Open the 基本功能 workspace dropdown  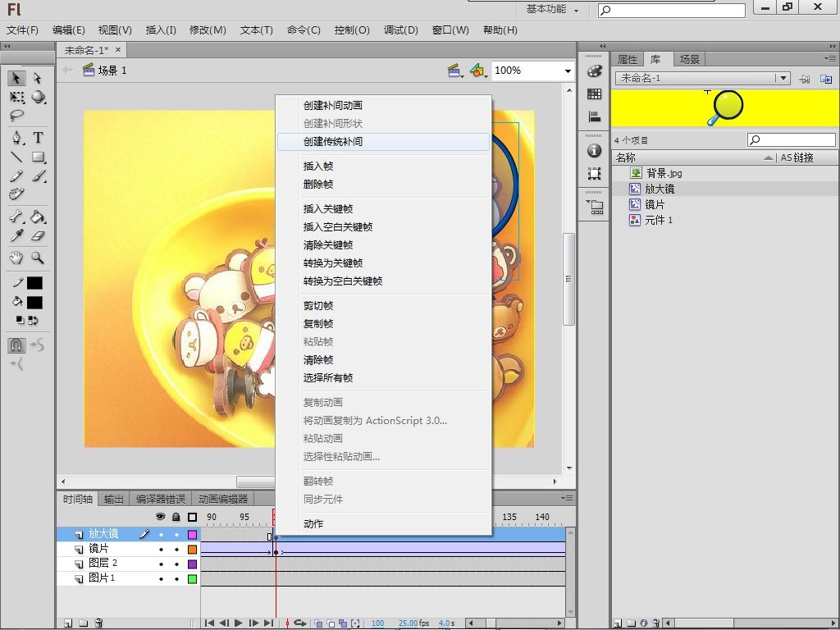click(x=552, y=9)
